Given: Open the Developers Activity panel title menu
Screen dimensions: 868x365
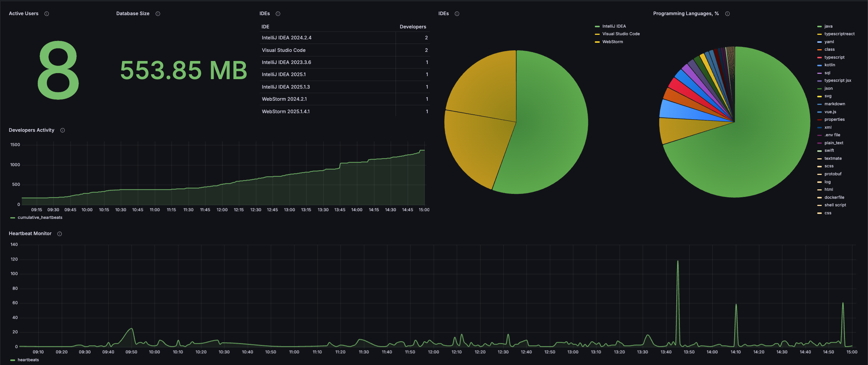Looking at the screenshot, I should [x=31, y=130].
